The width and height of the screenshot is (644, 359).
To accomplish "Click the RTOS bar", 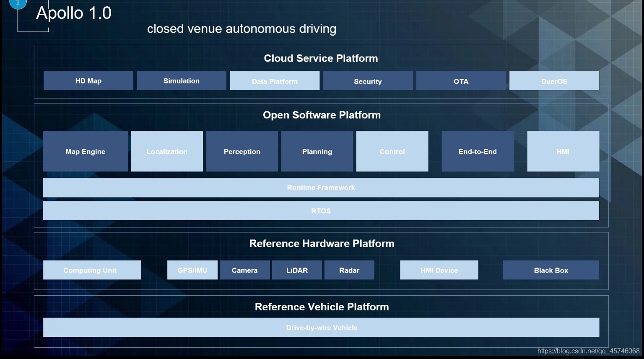I will tap(321, 211).
